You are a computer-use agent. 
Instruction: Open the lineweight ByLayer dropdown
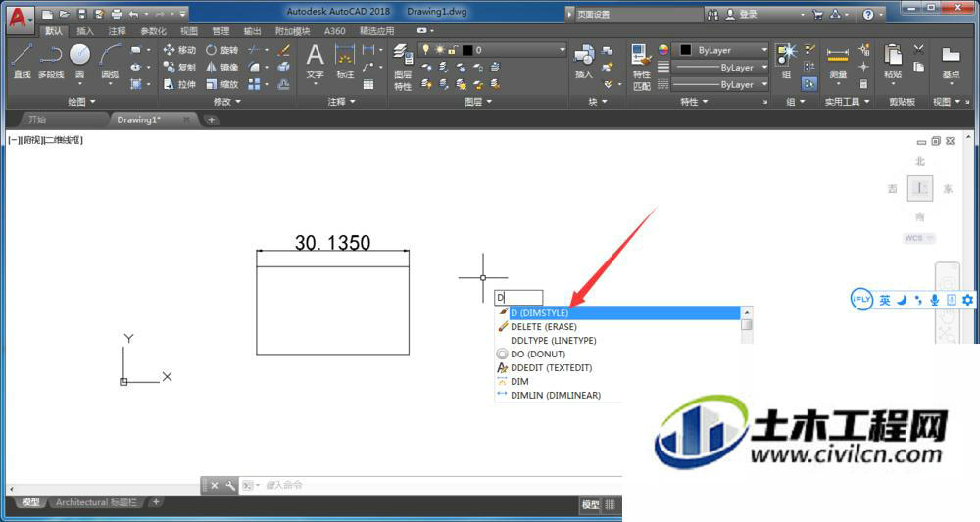[720, 67]
